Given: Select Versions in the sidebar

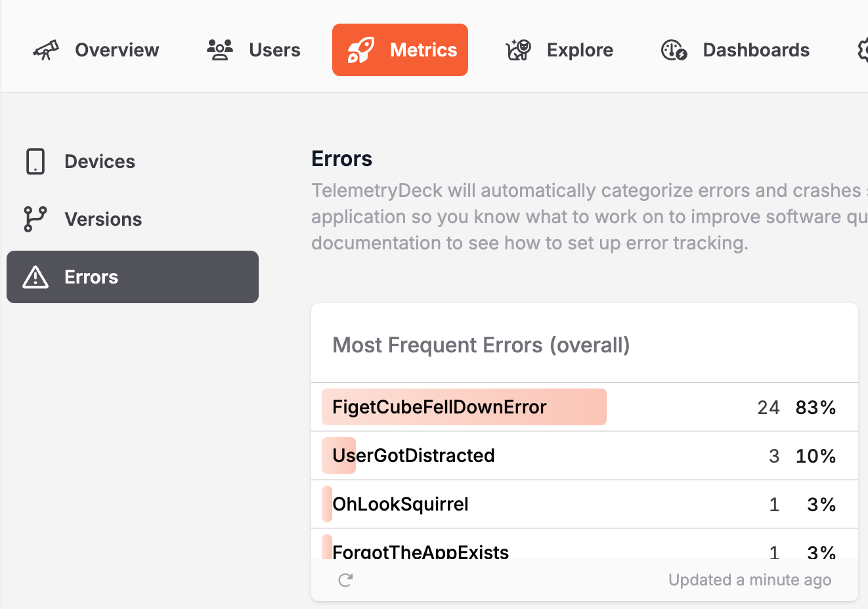Looking at the screenshot, I should coord(103,219).
